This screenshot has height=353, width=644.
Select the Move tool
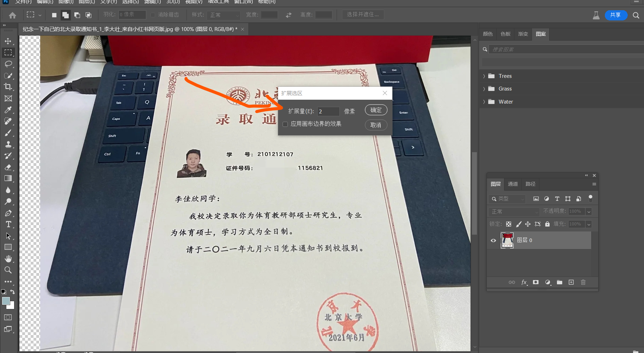tap(8, 41)
